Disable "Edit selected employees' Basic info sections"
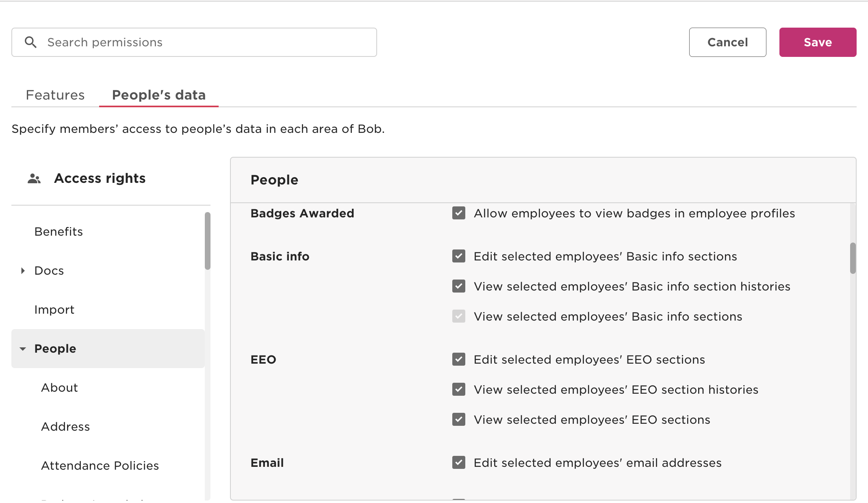The image size is (868, 503). point(458,256)
